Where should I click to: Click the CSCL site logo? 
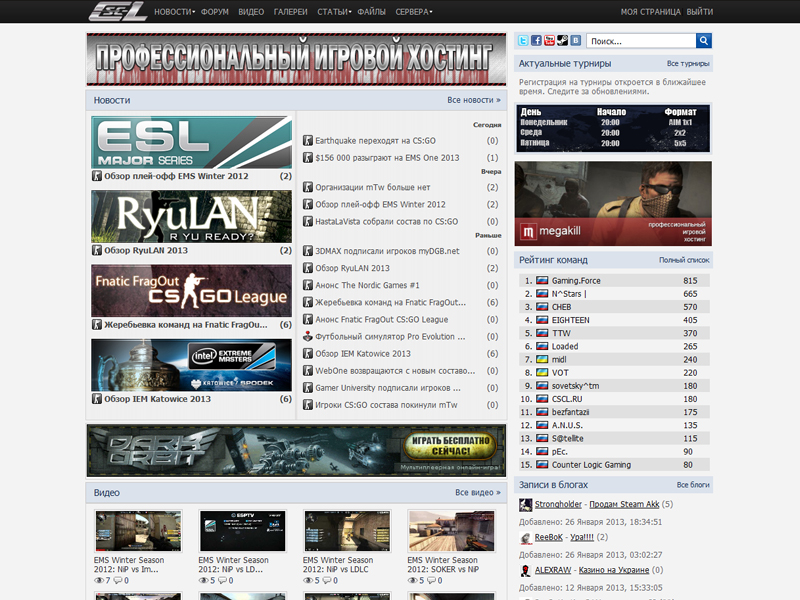(117, 11)
